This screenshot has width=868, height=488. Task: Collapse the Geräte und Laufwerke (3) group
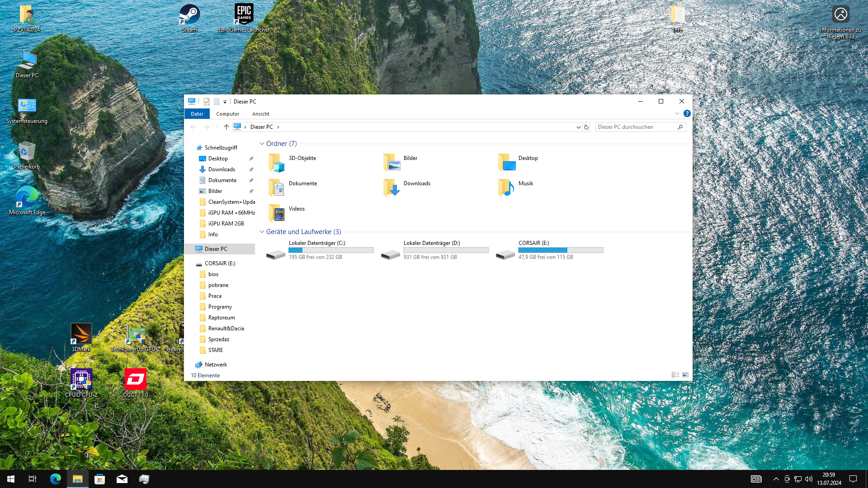[262, 232]
